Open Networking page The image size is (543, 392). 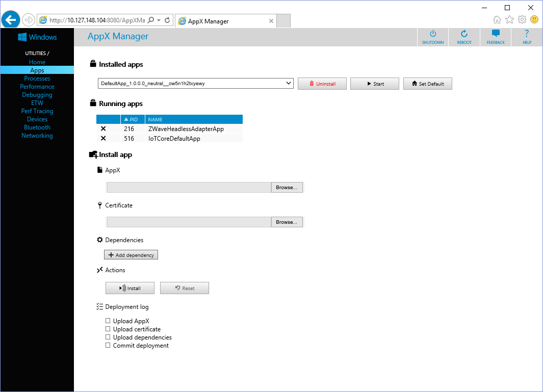[37, 136]
